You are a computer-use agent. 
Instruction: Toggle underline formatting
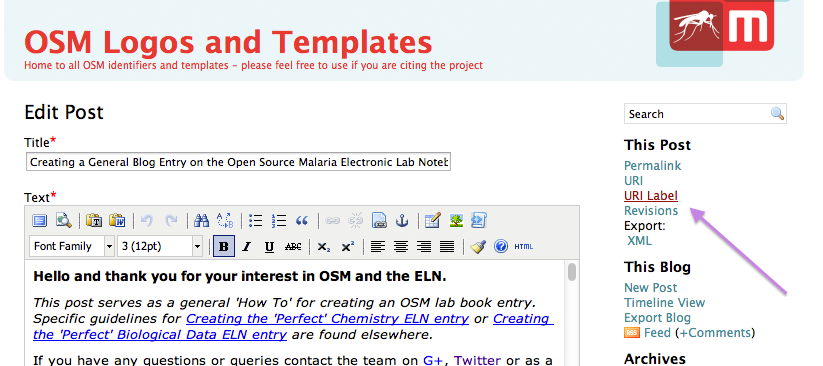pyautogui.click(x=269, y=246)
